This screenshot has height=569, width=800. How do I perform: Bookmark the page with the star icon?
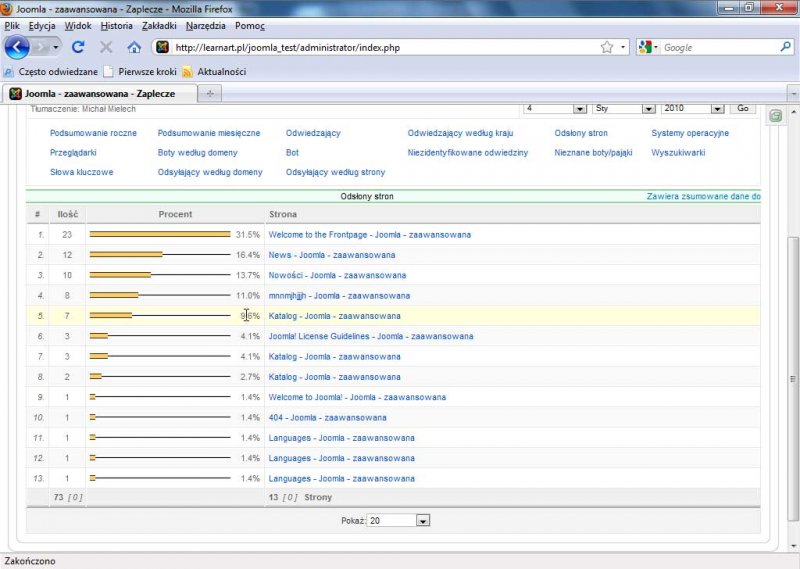click(x=606, y=47)
